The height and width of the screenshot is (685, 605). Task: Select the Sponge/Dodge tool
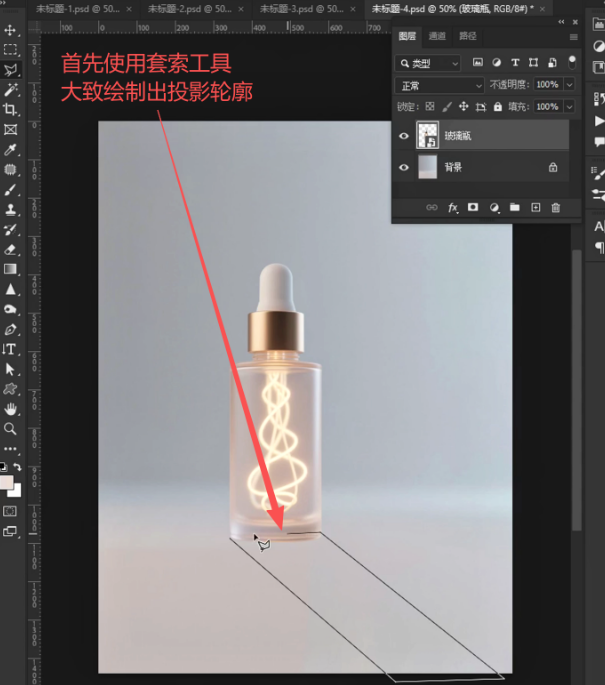click(10, 309)
